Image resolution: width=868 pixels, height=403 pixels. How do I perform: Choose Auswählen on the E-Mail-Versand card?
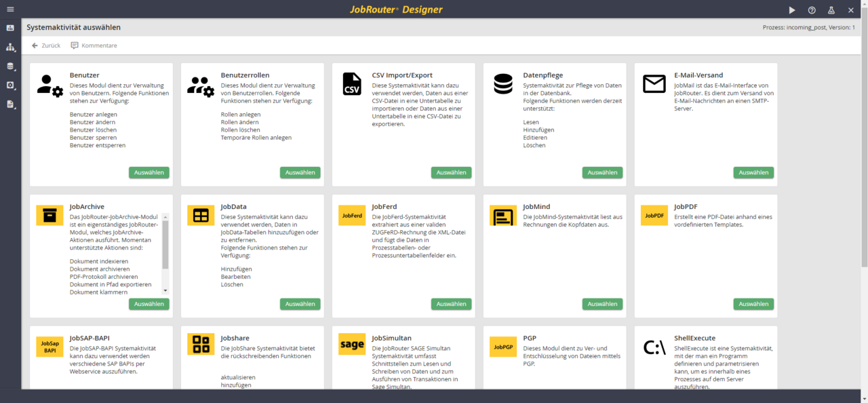pyautogui.click(x=753, y=172)
